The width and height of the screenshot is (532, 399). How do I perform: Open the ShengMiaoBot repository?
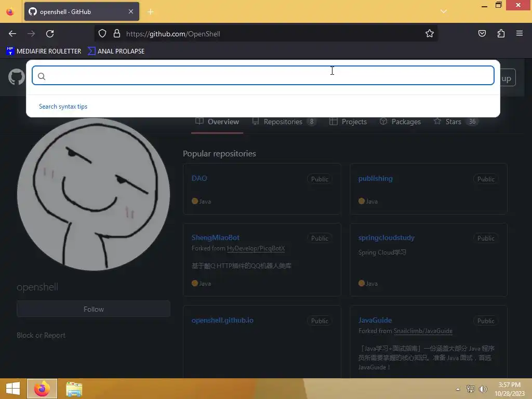pos(216,237)
